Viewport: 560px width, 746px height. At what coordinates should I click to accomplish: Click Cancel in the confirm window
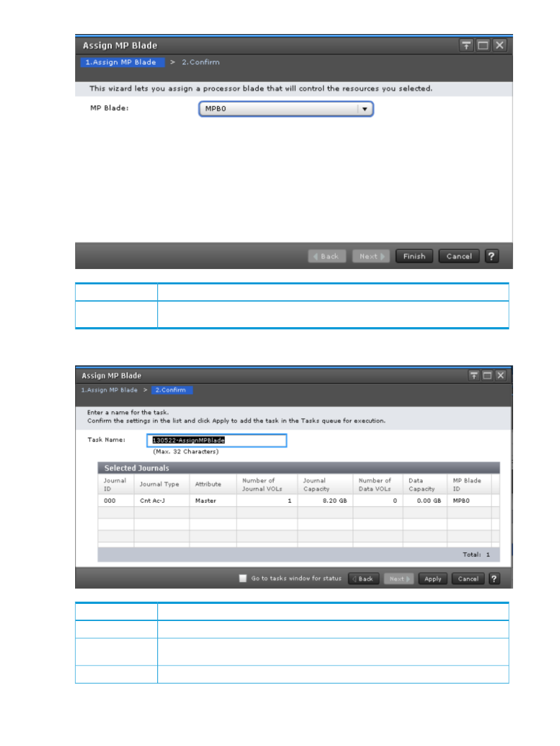pyautogui.click(x=468, y=579)
